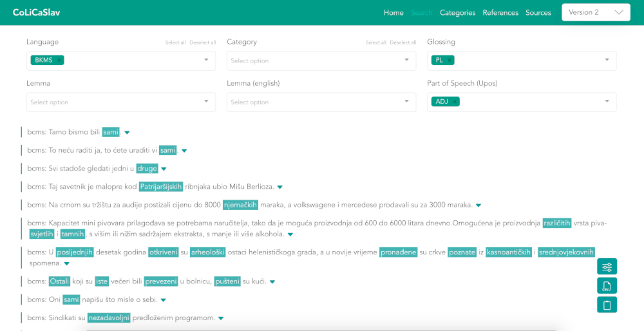Click the clipboard copy icon

[x=607, y=305]
